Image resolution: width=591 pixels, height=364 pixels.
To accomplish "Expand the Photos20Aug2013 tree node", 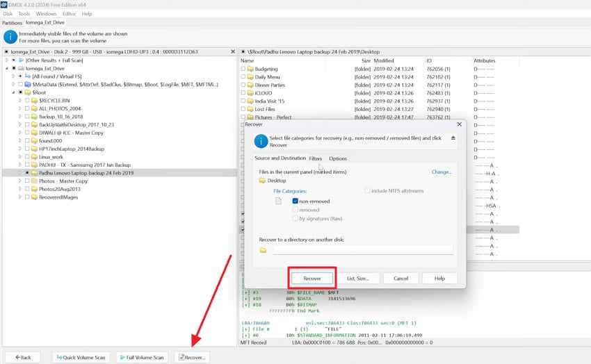I will tap(20, 189).
